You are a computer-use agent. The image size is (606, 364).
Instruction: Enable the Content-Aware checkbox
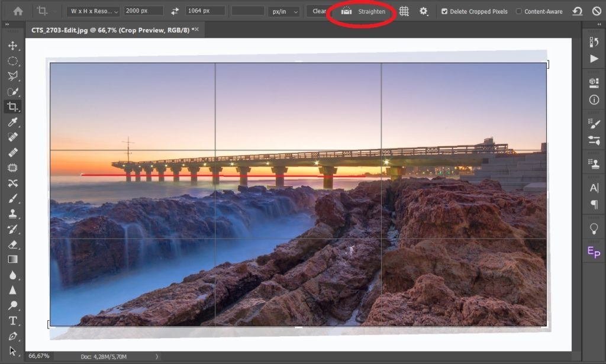point(519,11)
